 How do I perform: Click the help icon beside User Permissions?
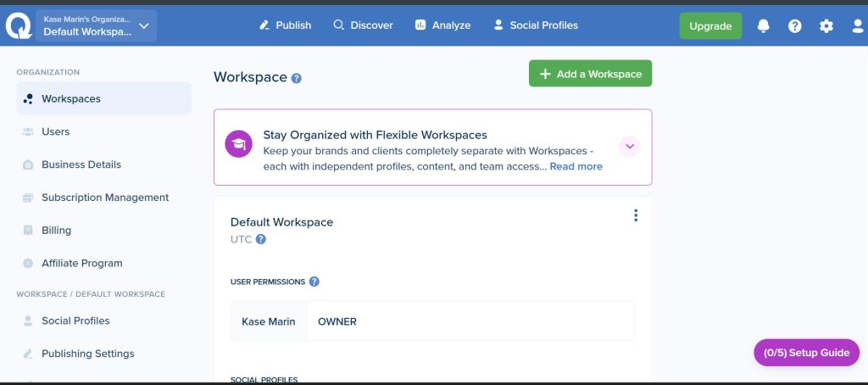(x=314, y=282)
